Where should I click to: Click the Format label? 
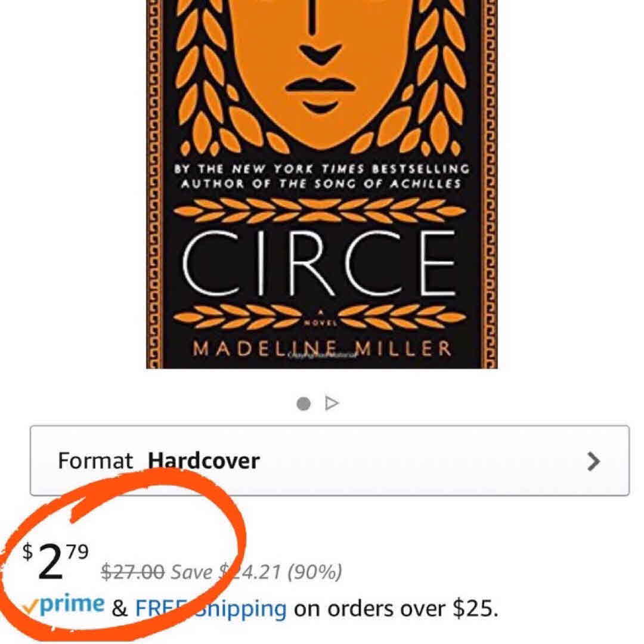point(95,461)
